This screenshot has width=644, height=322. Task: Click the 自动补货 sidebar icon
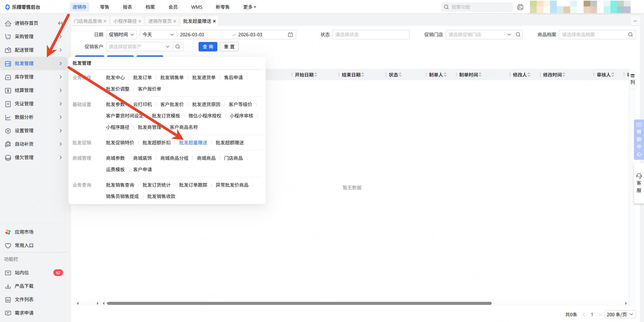pyautogui.click(x=8, y=144)
